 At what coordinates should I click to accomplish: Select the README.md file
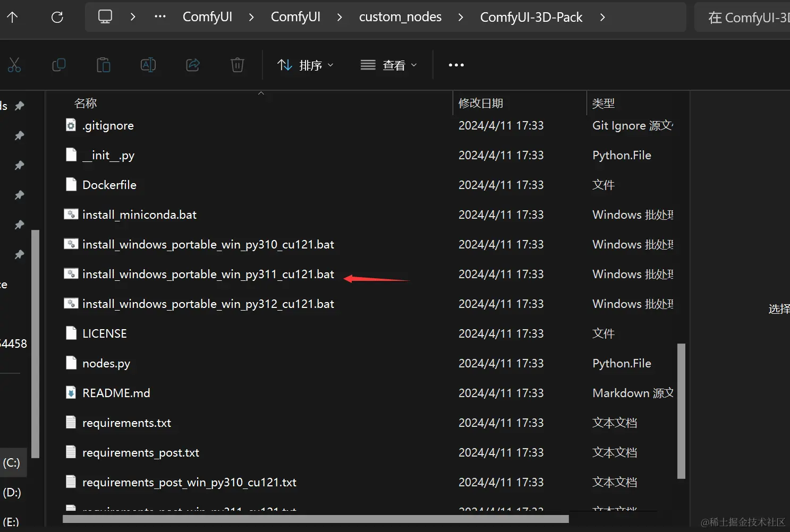[x=116, y=393]
